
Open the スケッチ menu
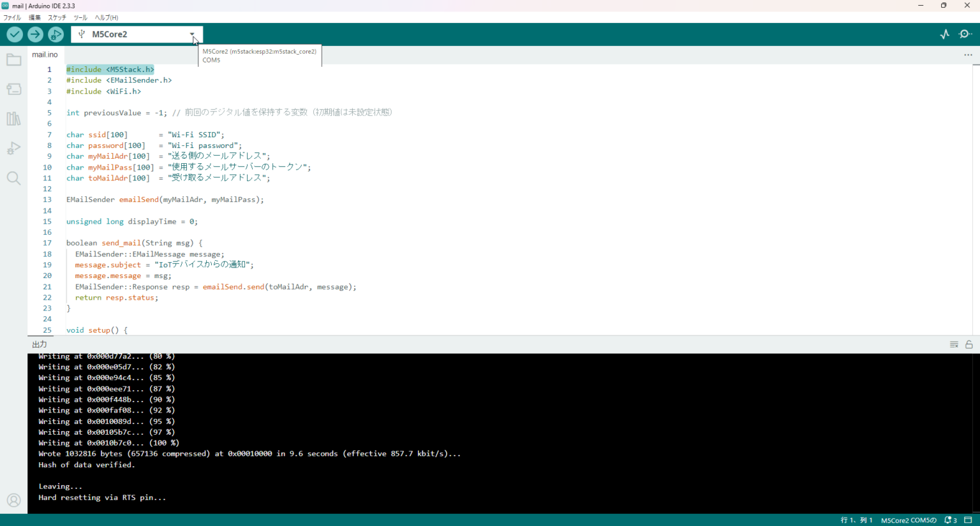56,17
